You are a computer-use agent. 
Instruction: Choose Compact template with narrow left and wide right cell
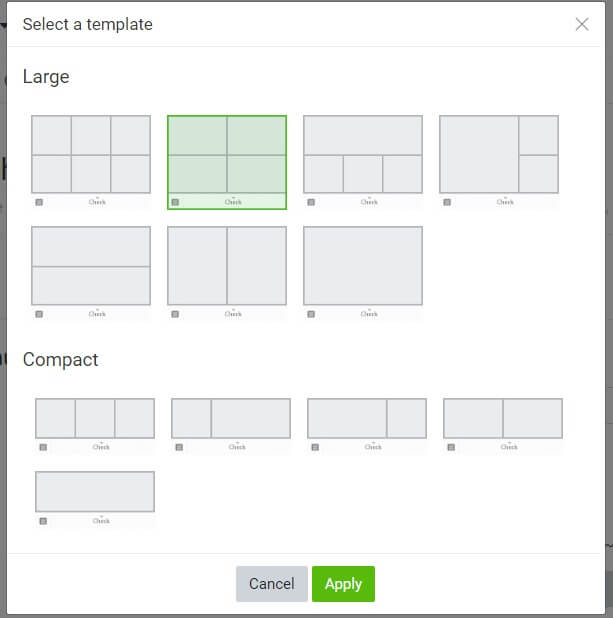(x=231, y=426)
